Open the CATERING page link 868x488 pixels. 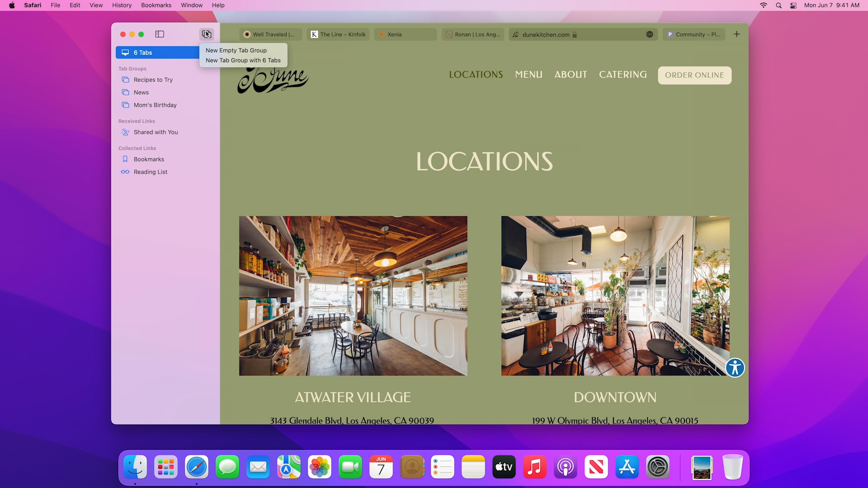click(623, 75)
